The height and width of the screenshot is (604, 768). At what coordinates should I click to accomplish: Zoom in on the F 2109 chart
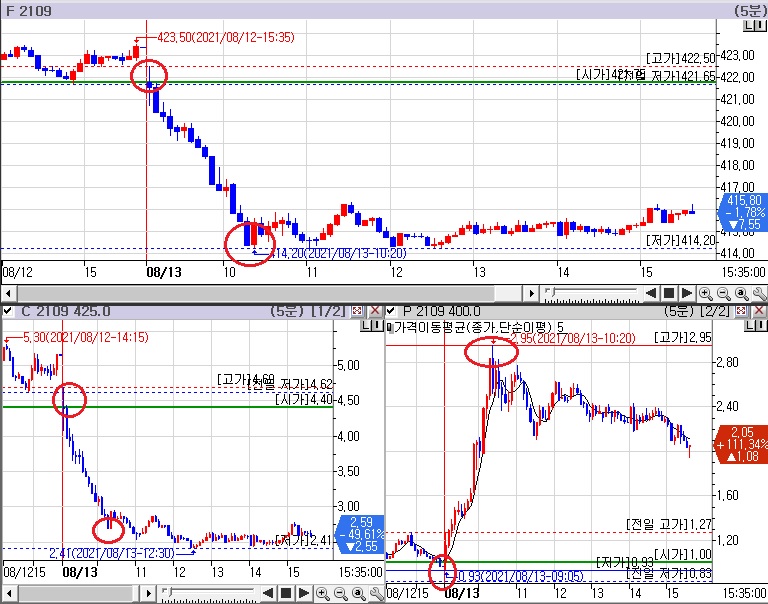click(x=705, y=293)
